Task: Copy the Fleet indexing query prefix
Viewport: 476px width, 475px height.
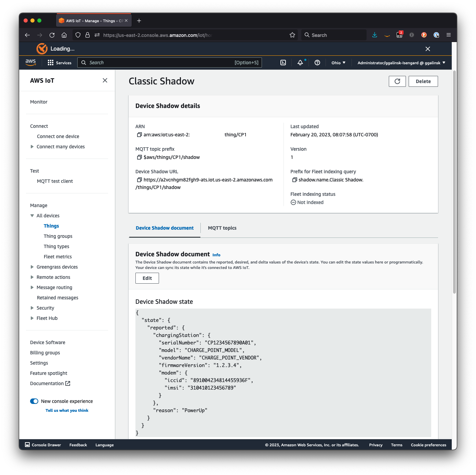Action: (x=294, y=179)
